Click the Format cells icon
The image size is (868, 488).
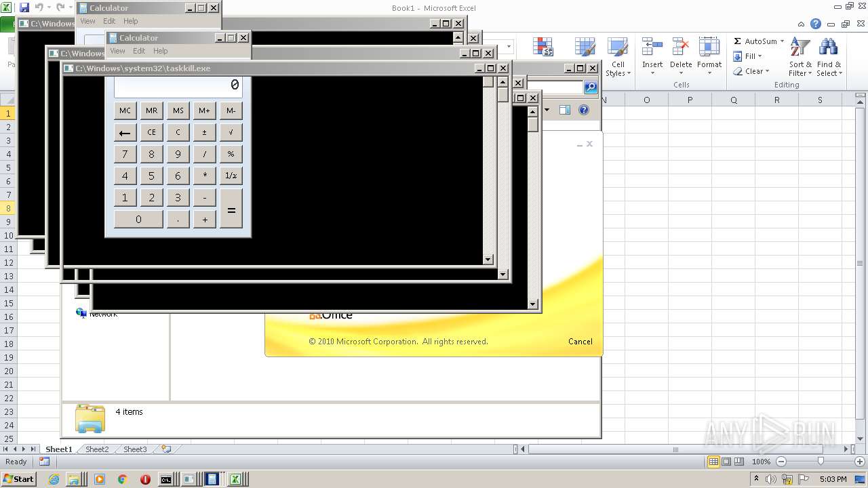click(x=709, y=47)
